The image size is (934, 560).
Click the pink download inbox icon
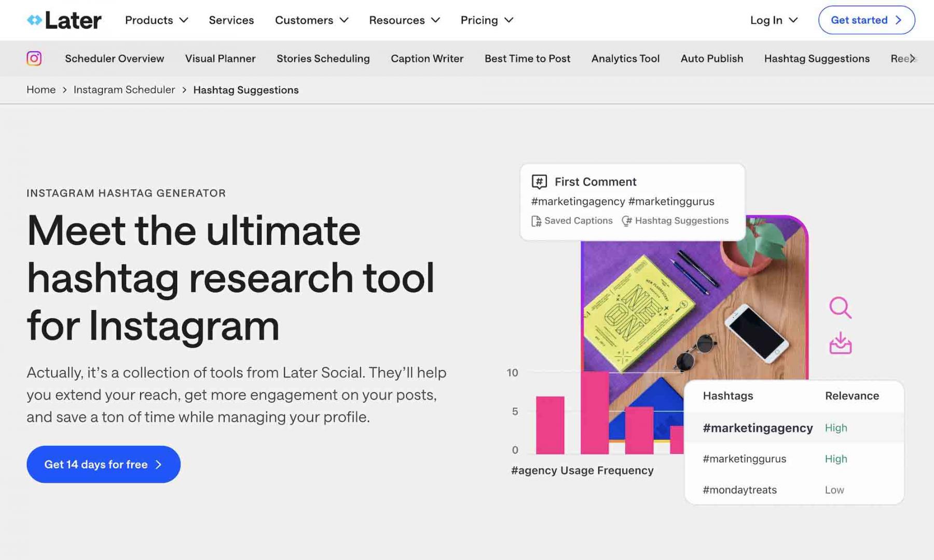point(840,343)
